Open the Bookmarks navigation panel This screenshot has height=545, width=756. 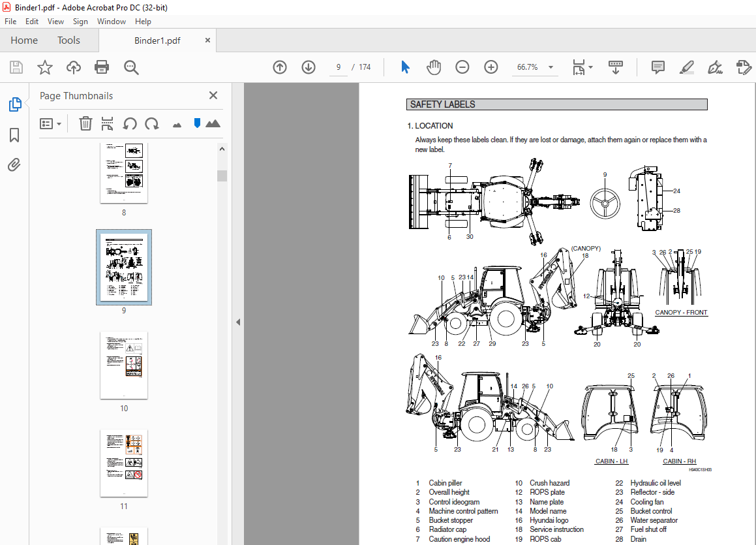(x=14, y=135)
